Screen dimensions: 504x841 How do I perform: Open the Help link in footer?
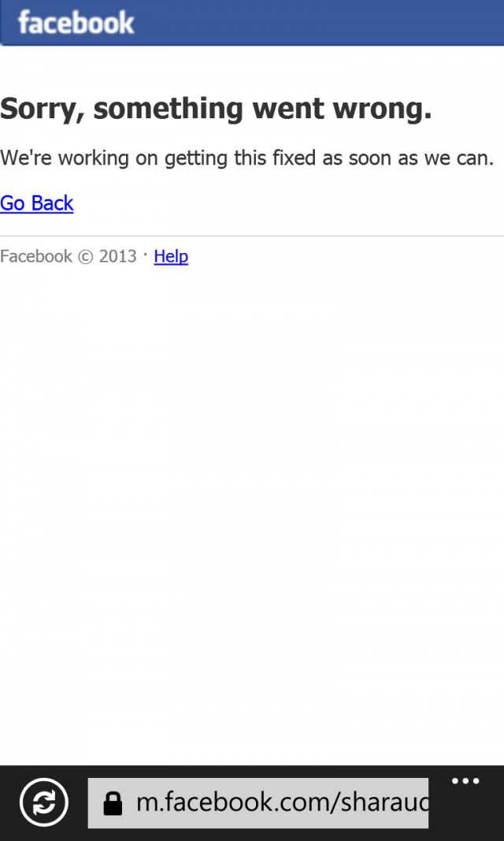[171, 256]
